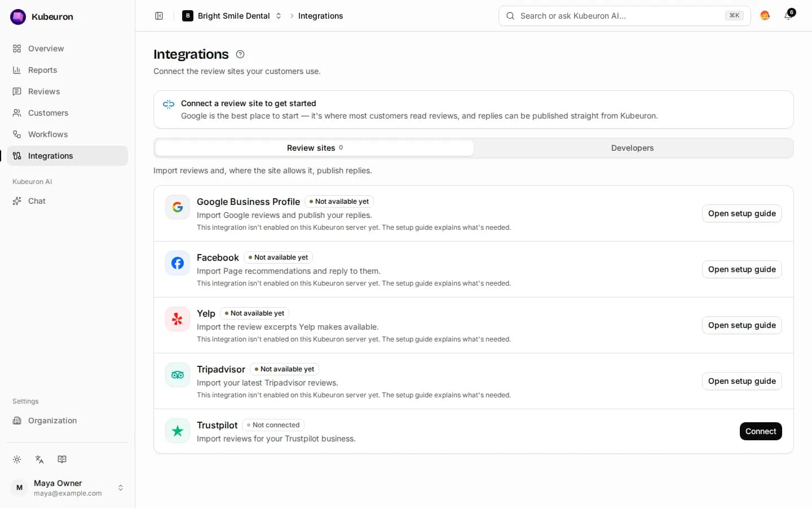Click the Trustpilot 'Not connected' badge
Viewport: 812px width, 508px height.
click(273, 425)
